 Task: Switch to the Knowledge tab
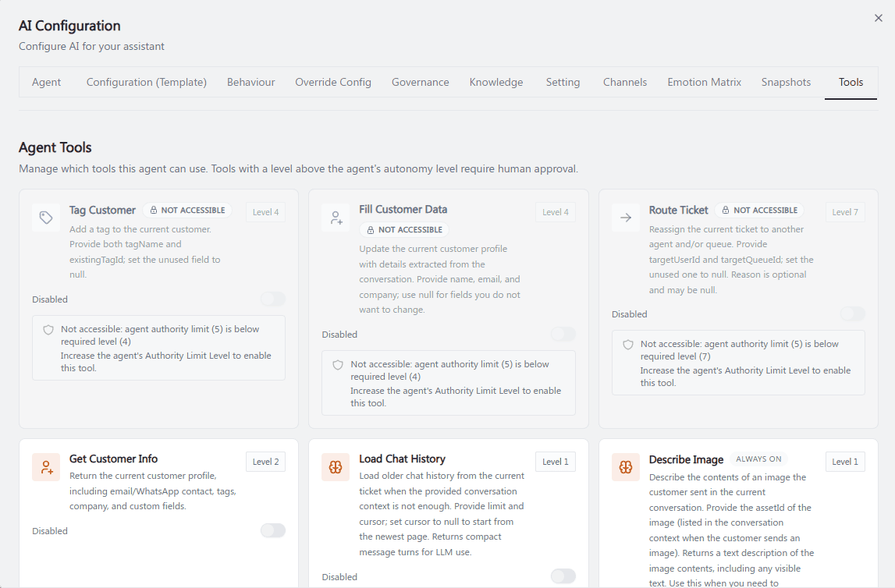(496, 82)
